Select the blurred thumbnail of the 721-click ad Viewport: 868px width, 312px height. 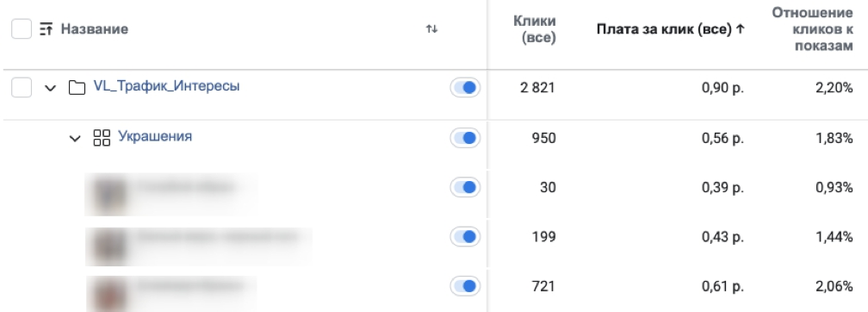[109, 293]
